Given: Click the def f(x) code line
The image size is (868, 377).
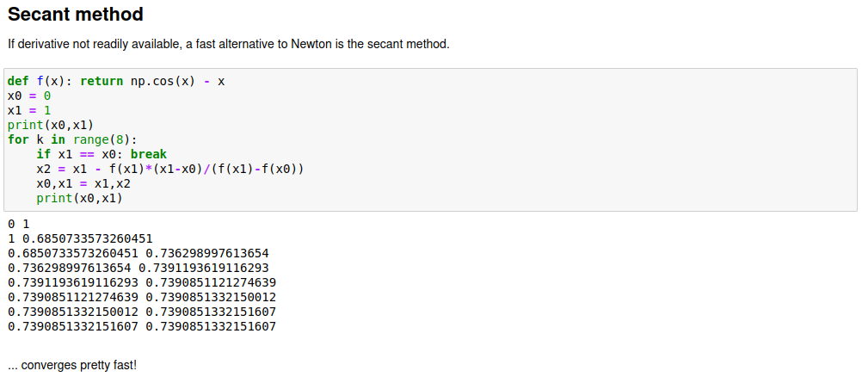Looking at the screenshot, I should pyautogui.click(x=116, y=81).
